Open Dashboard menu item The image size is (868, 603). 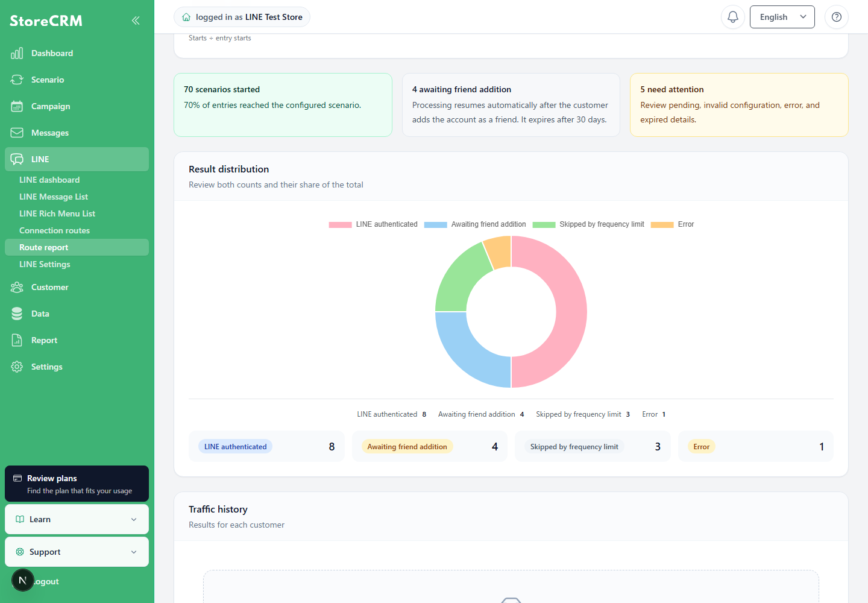click(77, 53)
